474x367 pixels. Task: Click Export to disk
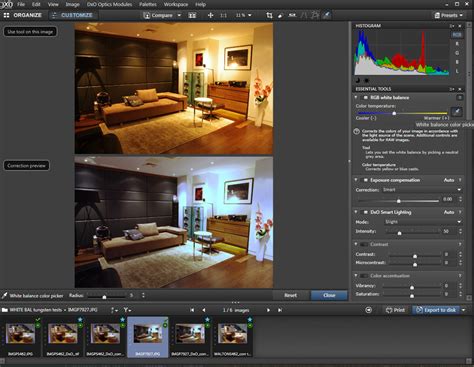click(x=436, y=310)
